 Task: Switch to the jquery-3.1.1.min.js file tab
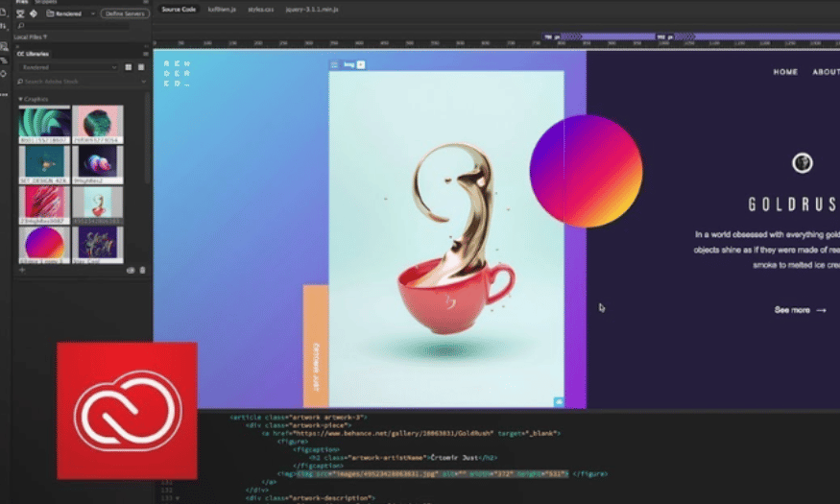pyautogui.click(x=312, y=9)
